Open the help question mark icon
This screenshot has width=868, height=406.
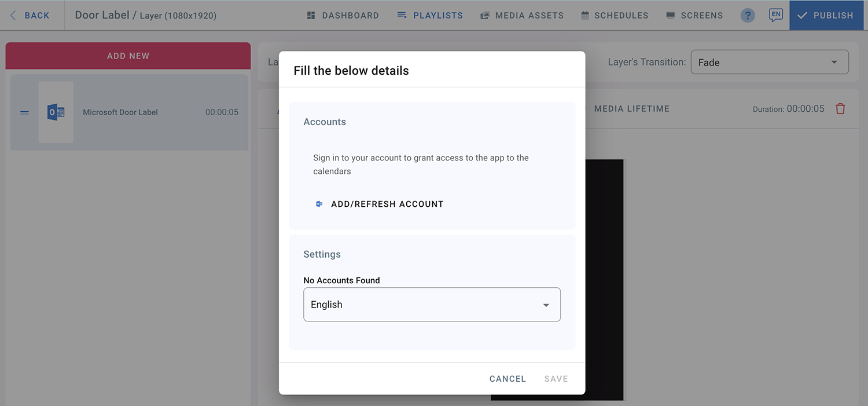pyautogui.click(x=748, y=16)
